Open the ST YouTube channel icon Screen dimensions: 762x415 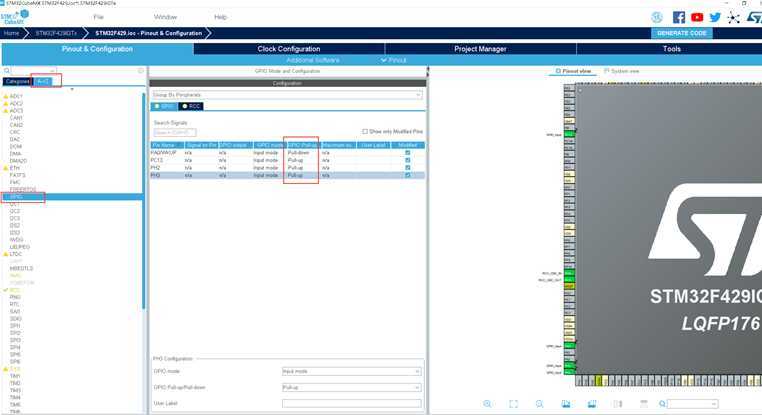(697, 17)
